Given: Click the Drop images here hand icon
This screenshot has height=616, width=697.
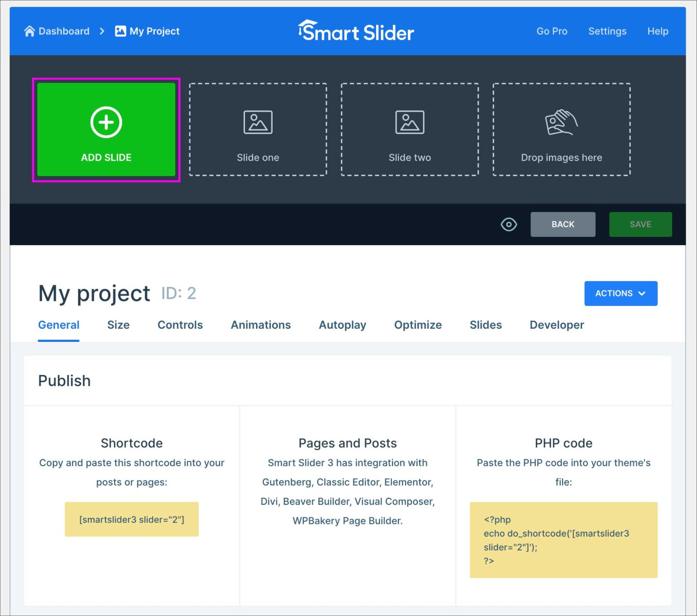Looking at the screenshot, I should click(x=561, y=122).
